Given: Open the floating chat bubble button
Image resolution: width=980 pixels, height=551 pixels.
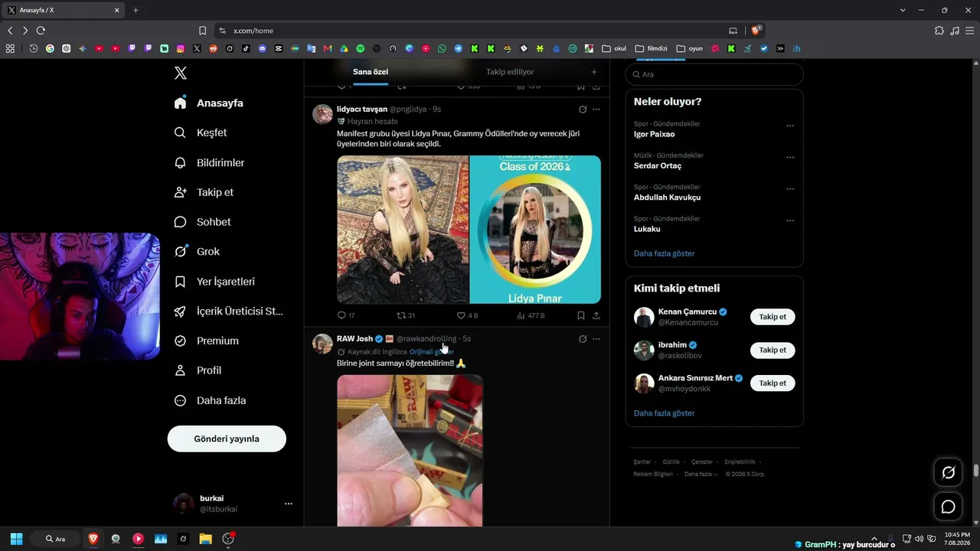Looking at the screenshot, I should point(948,507).
